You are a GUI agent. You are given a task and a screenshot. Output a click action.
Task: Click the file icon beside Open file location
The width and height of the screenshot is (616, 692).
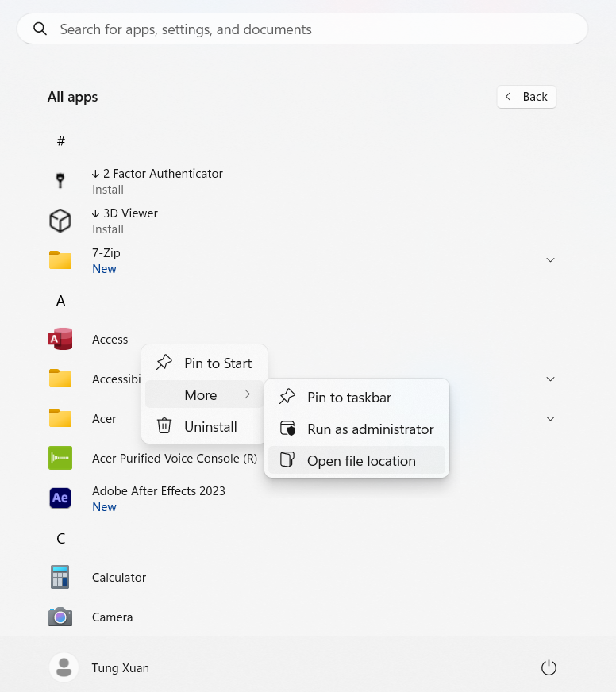287,459
